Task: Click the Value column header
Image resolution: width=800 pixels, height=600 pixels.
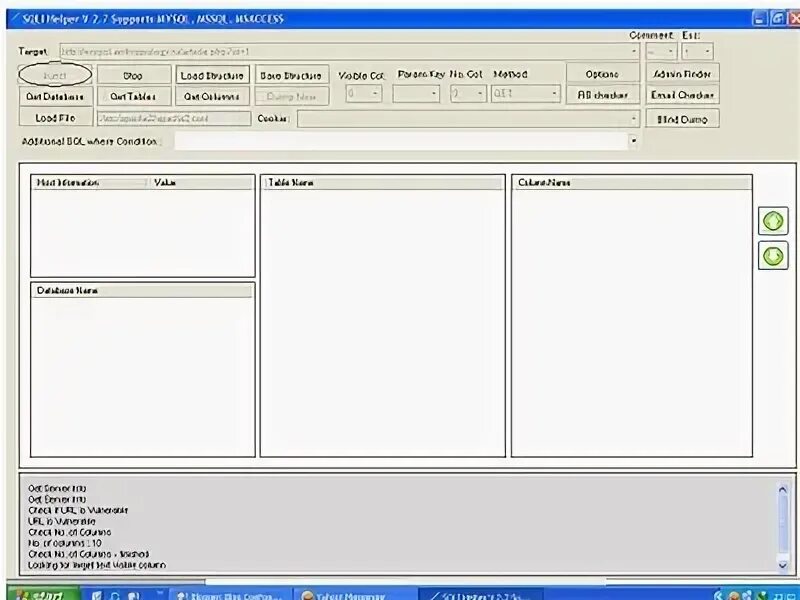Action: click(201, 183)
